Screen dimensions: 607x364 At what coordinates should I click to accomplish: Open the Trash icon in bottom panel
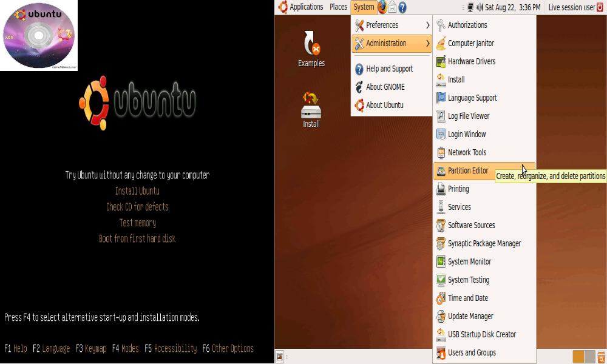coord(601,357)
